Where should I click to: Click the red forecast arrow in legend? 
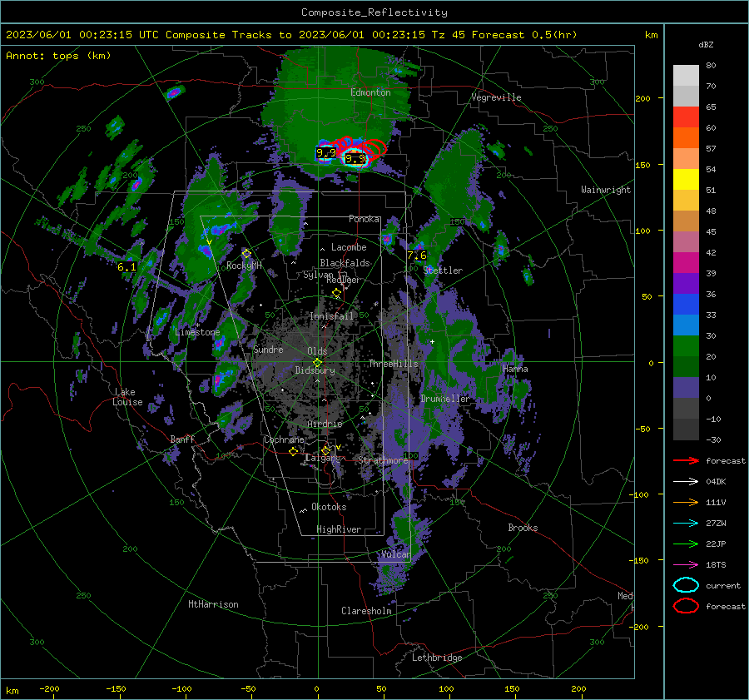(686, 460)
